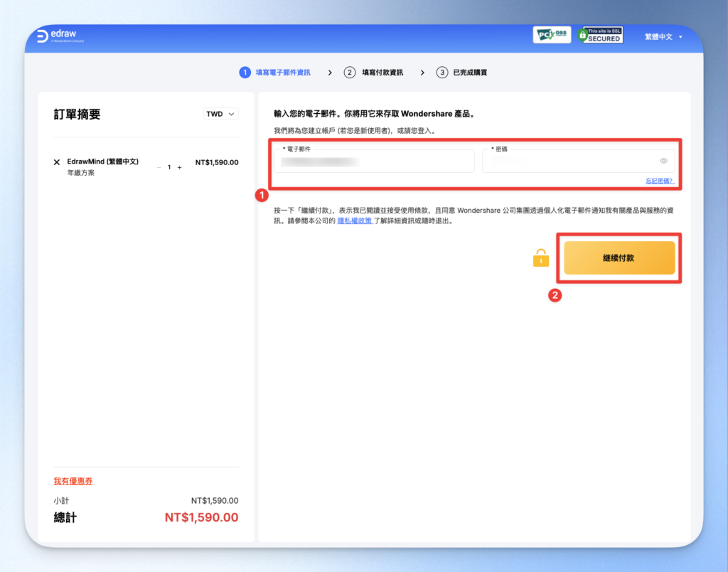The height and width of the screenshot is (572, 728).
Task: Click the 電子郵件 input field
Action: [x=374, y=161]
